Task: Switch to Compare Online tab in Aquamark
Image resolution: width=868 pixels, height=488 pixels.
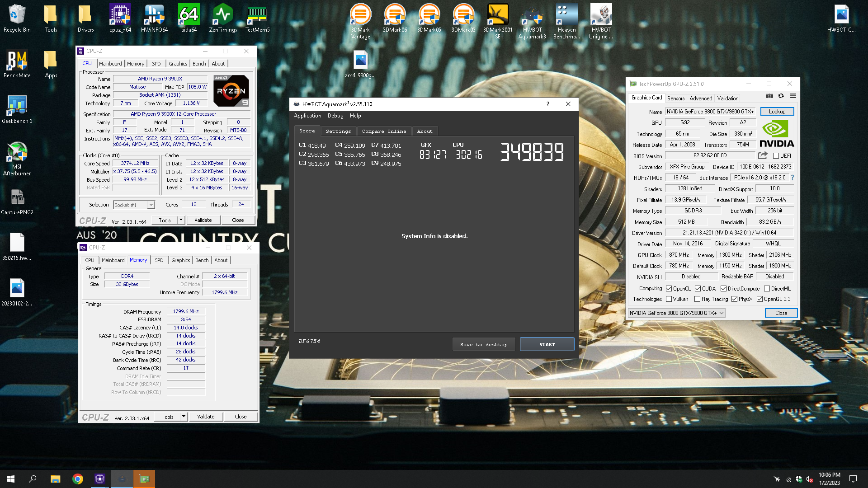Action: 384,131
